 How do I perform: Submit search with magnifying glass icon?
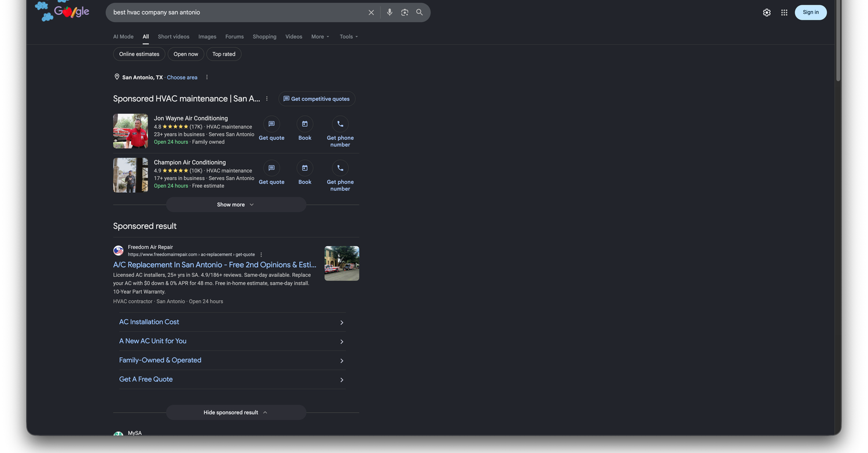click(420, 12)
